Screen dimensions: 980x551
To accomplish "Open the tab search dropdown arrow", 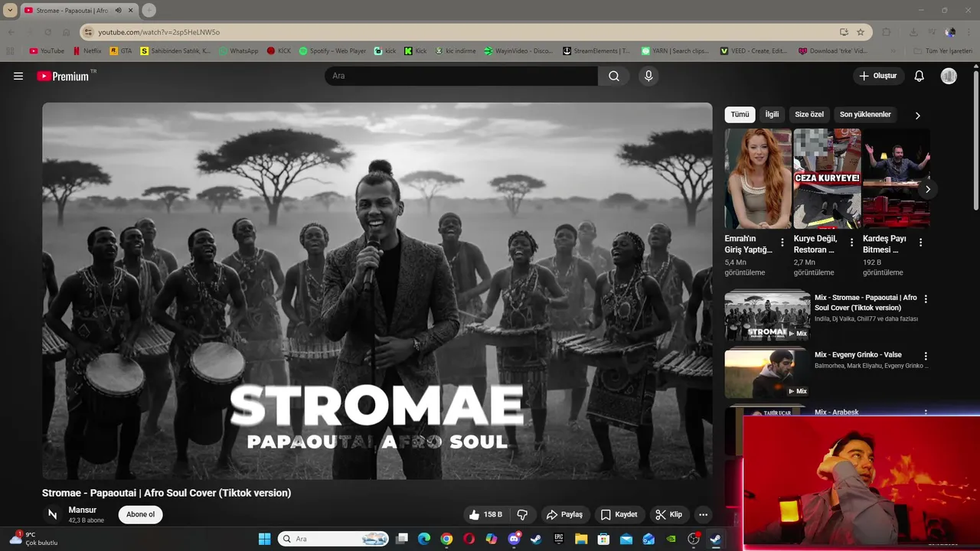I will pos(10,10).
